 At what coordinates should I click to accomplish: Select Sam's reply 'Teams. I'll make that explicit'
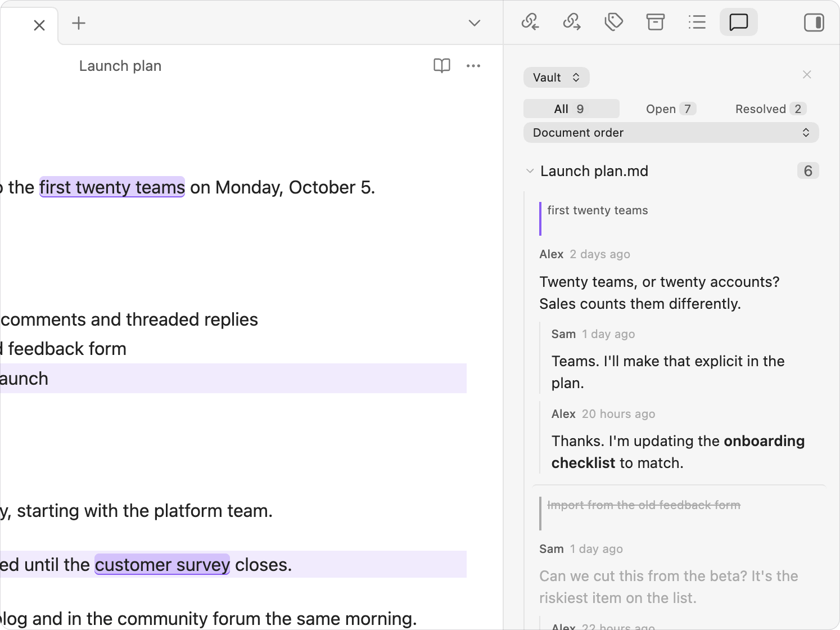668,372
